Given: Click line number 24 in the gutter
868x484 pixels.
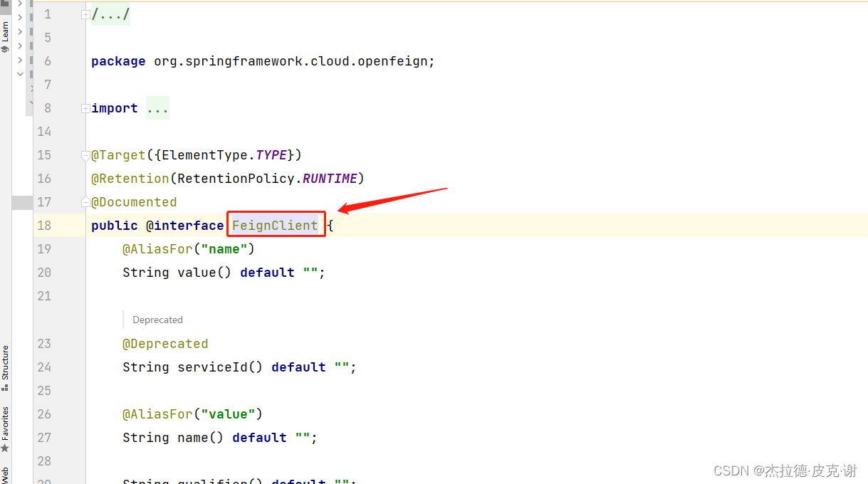Looking at the screenshot, I should click(x=44, y=367).
